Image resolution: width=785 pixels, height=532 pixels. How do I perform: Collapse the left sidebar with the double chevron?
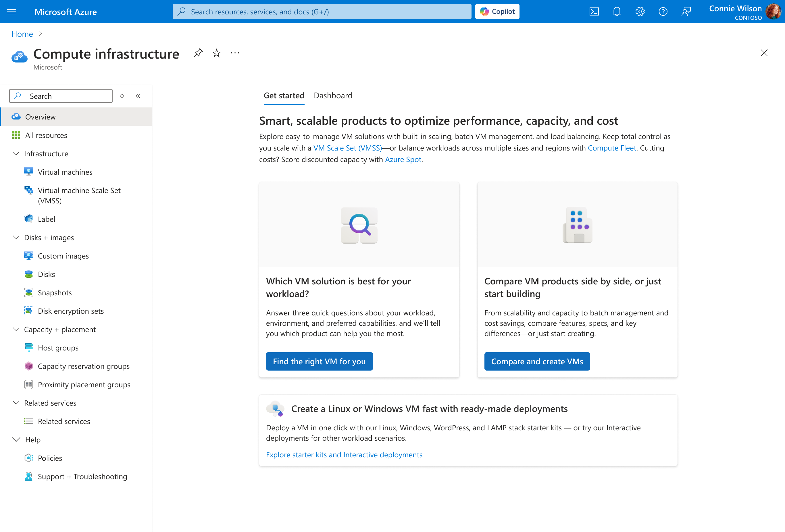[138, 96]
